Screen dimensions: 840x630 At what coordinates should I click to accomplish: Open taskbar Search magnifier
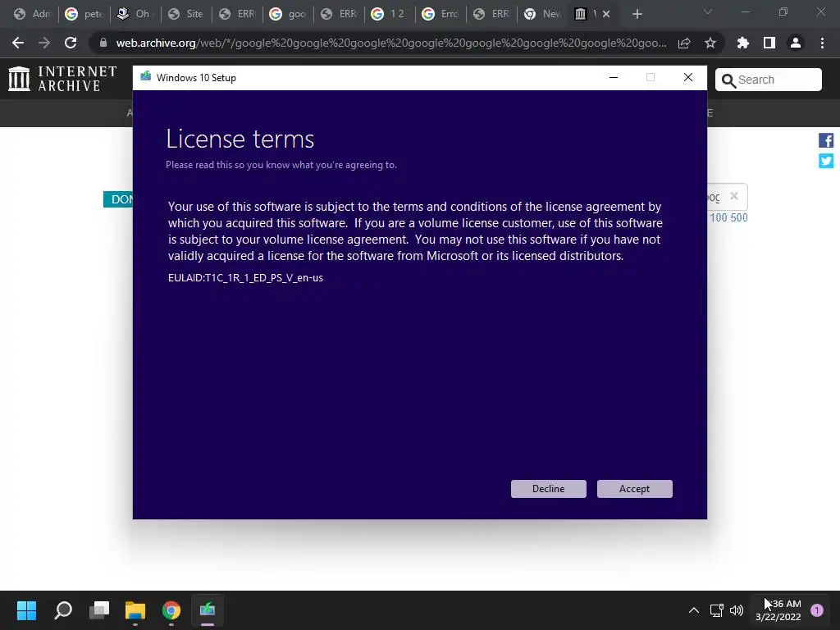coord(63,610)
